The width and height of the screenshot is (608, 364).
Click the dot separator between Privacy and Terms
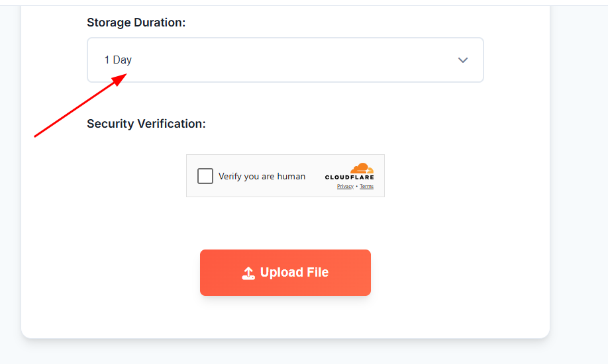(357, 187)
